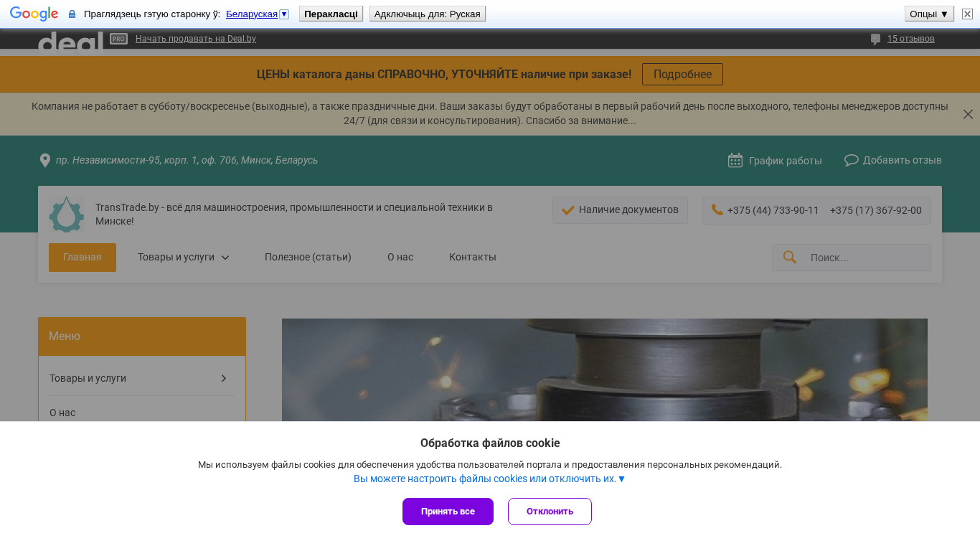Viewport: 980px width, 551px height.
Task: Open the 15 отзывов link
Action: [910, 39]
